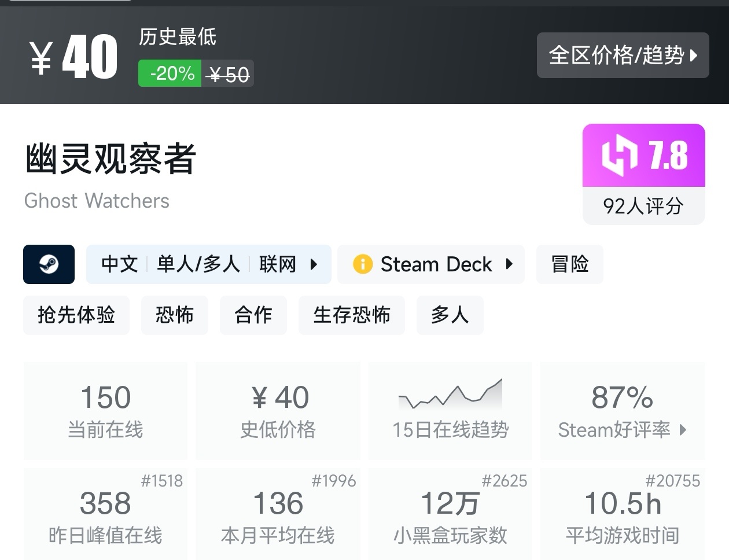Click the Steam platform logo icon
Viewport: 729px width, 560px height.
click(x=49, y=264)
